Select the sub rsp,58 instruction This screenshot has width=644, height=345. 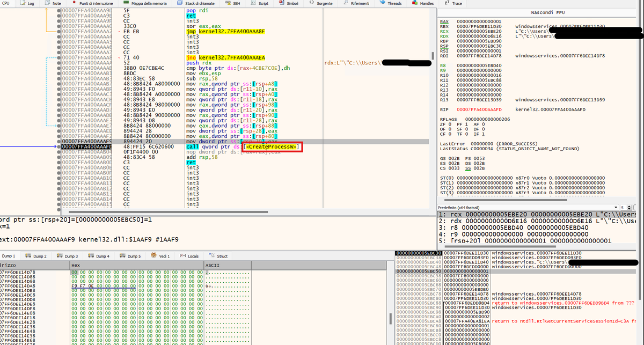202,78
